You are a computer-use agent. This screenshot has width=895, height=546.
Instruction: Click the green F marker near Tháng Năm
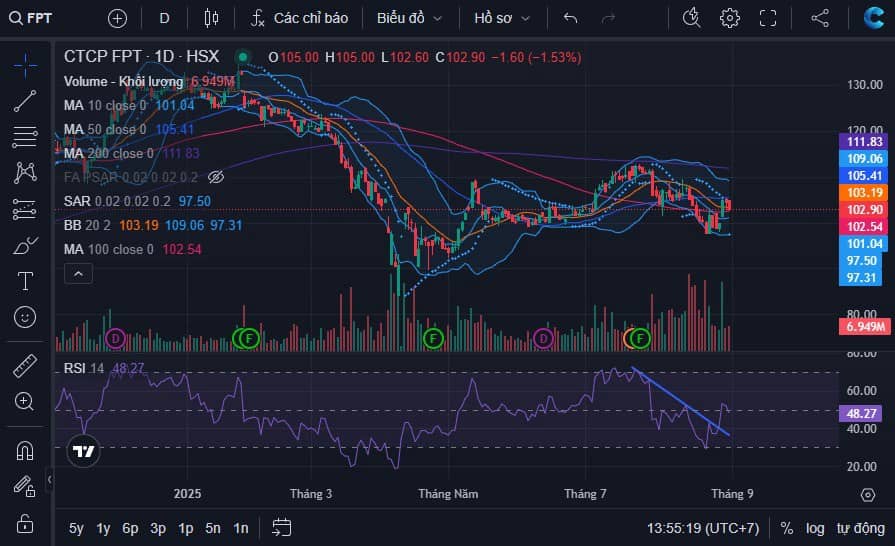pos(433,339)
